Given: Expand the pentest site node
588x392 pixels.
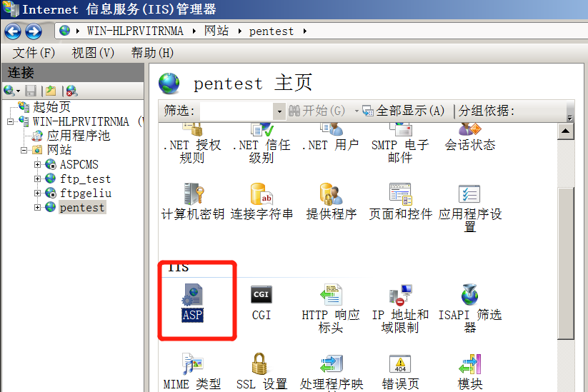Looking at the screenshot, I should tap(37, 207).
